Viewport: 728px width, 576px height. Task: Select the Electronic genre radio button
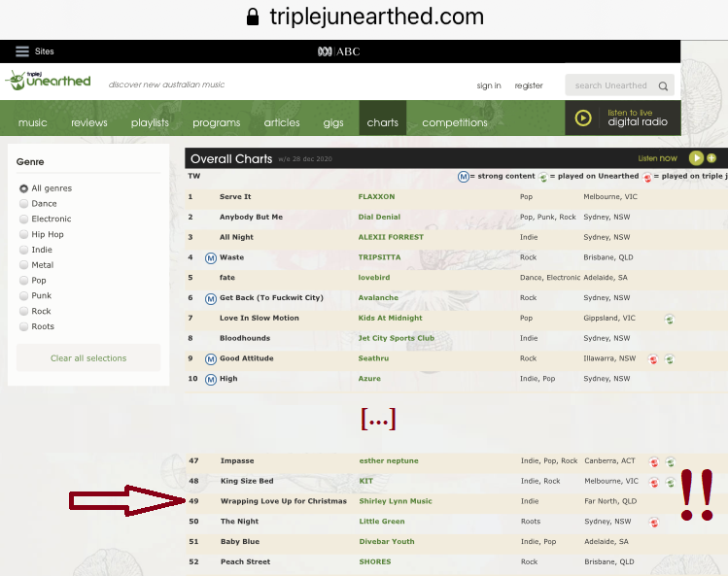23,220
